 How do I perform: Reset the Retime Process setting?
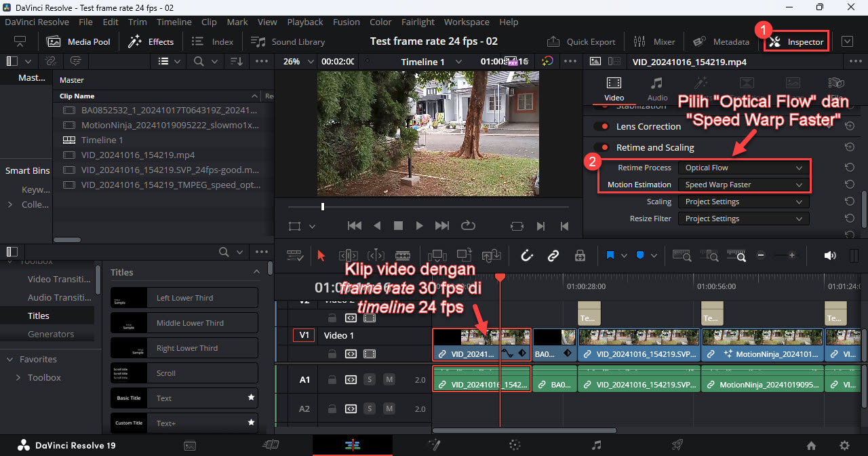click(849, 168)
